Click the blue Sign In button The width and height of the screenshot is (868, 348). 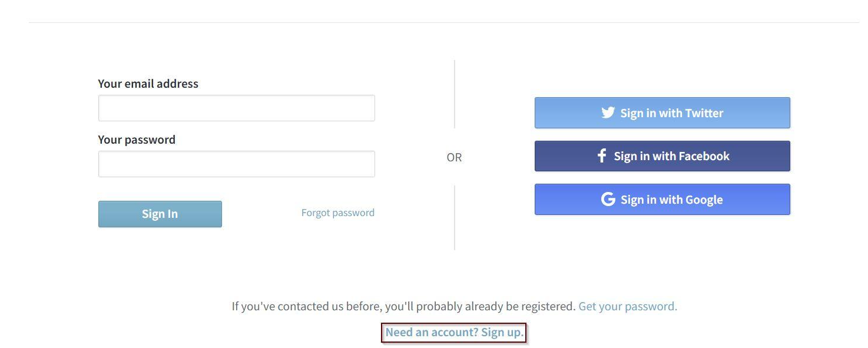tap(160, 214)
